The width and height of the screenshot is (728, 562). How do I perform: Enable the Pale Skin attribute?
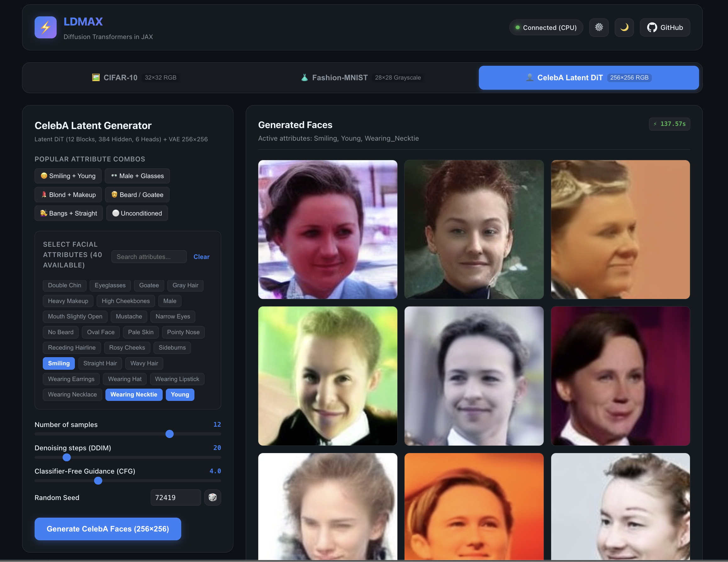pyautogui.click(x=141, y=332)
